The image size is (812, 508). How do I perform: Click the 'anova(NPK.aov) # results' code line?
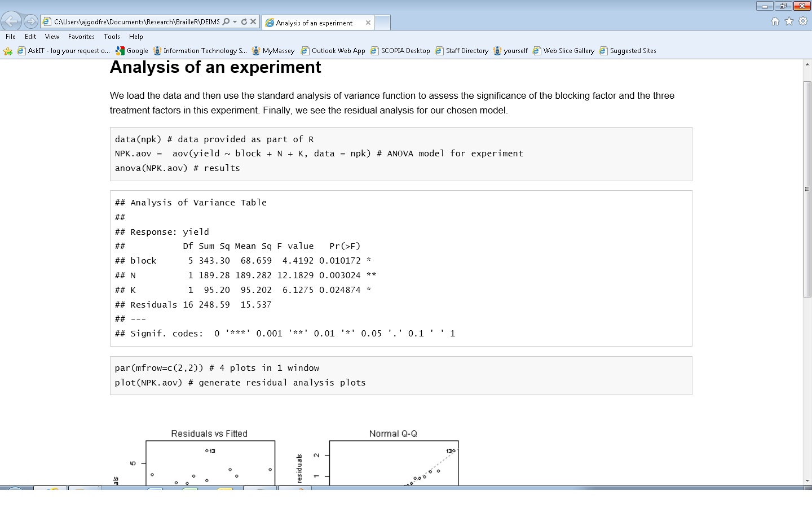(x=177, y=168)
